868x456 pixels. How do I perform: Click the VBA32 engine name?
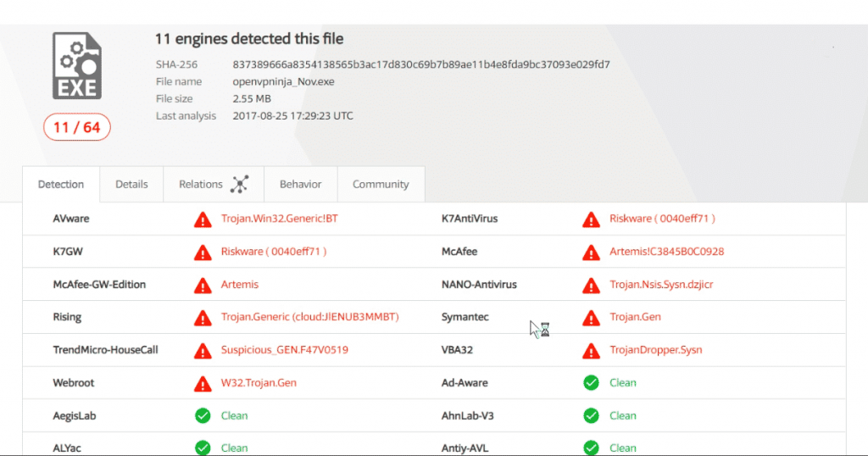(x=457, y=350)
